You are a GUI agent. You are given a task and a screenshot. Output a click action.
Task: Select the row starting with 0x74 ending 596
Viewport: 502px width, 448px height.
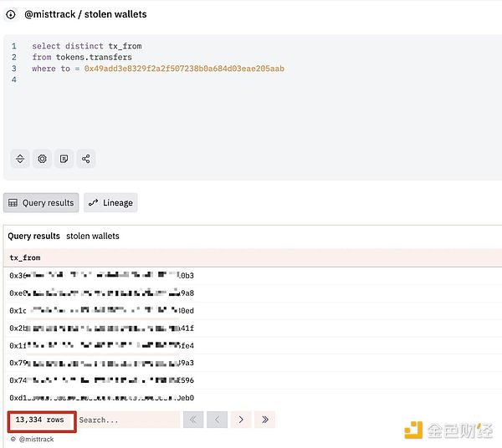[253, 380]
